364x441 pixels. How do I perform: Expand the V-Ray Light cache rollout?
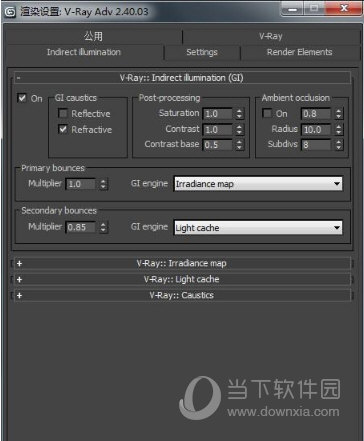pos(182,279)
